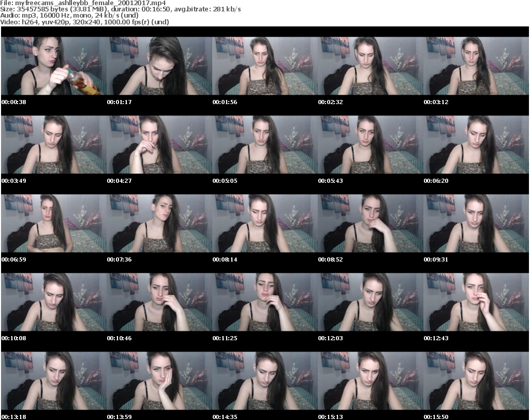Select the thumbnail frame at 00:05:05

click(x=265, y=144)
